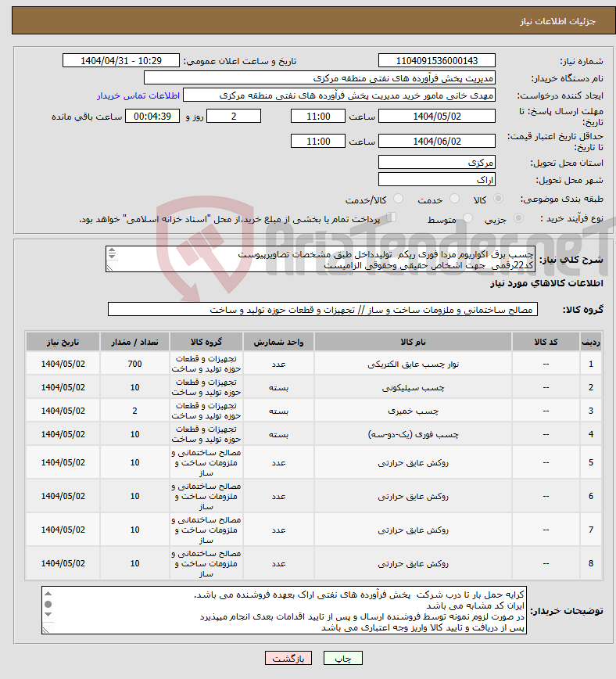This screenshot has width=616, height=679.
Task: Click the remaining days field showing 2
Action: point(234,116)
